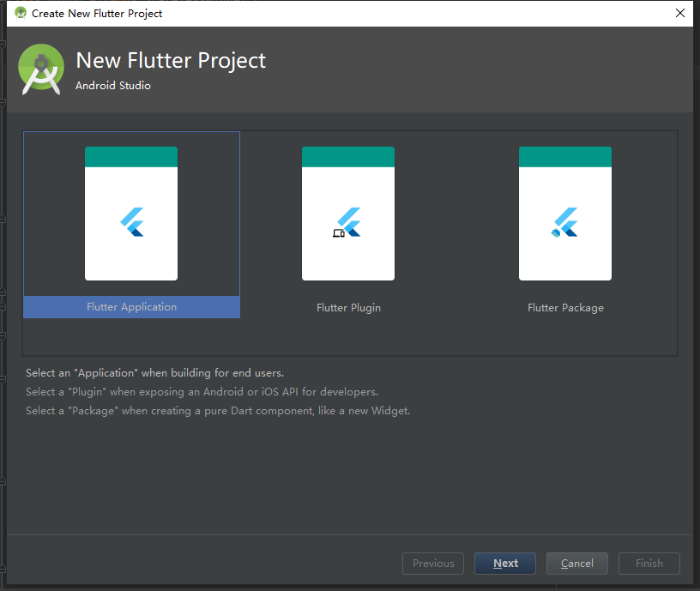The width and height of the screenshot is (700, 591).
Task: Click the disabled Previous button
Action: tap(433, 564)
